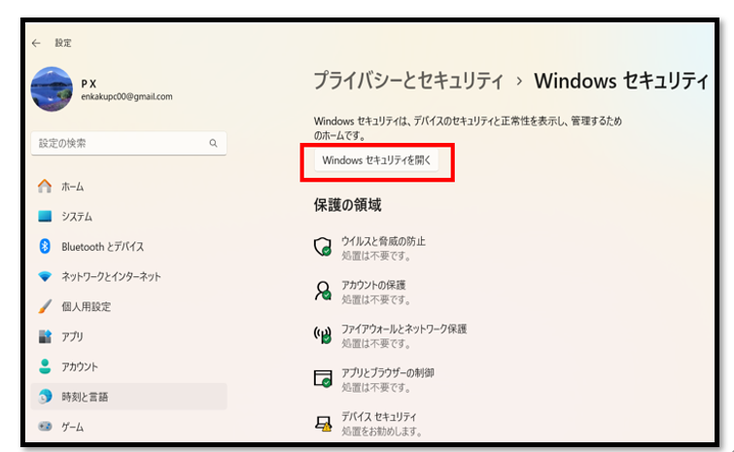Open デバイス セキュリティ

pos(379,416)
